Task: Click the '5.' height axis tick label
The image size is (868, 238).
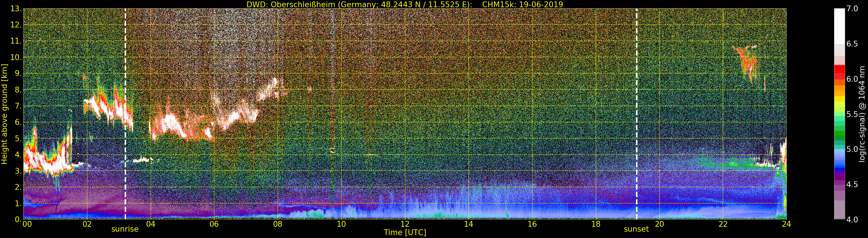Action: point(18,138)
